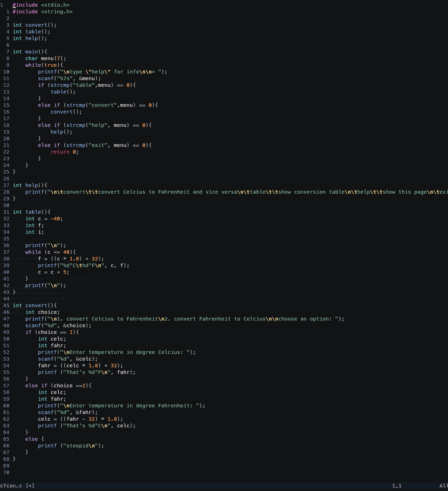Click the printf "stoopid" line
Image resolution: width=448 pixels, height=491 pixels.
[71, 446]
